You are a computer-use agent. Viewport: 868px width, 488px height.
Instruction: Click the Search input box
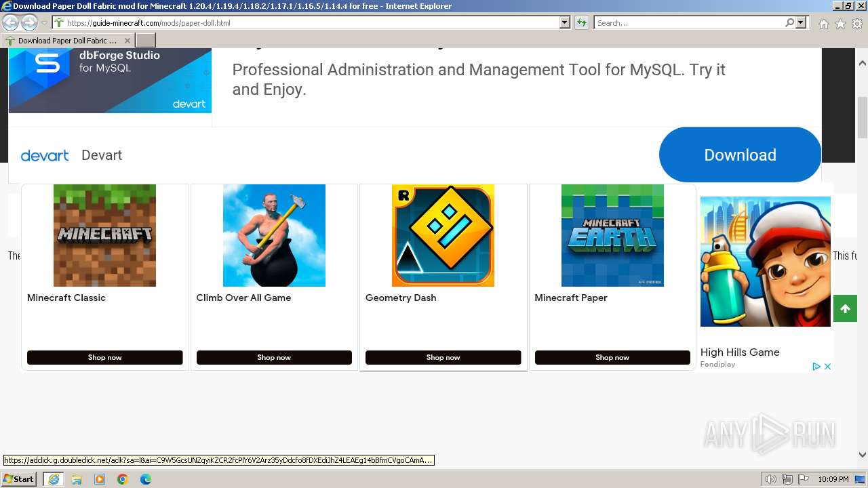click(x=689, y=23)
